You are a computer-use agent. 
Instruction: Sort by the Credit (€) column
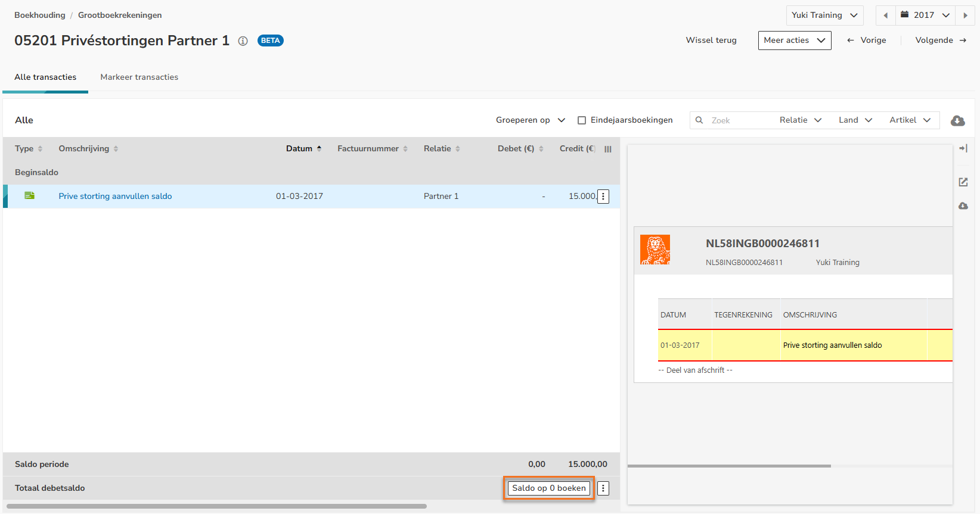point(577,149)
